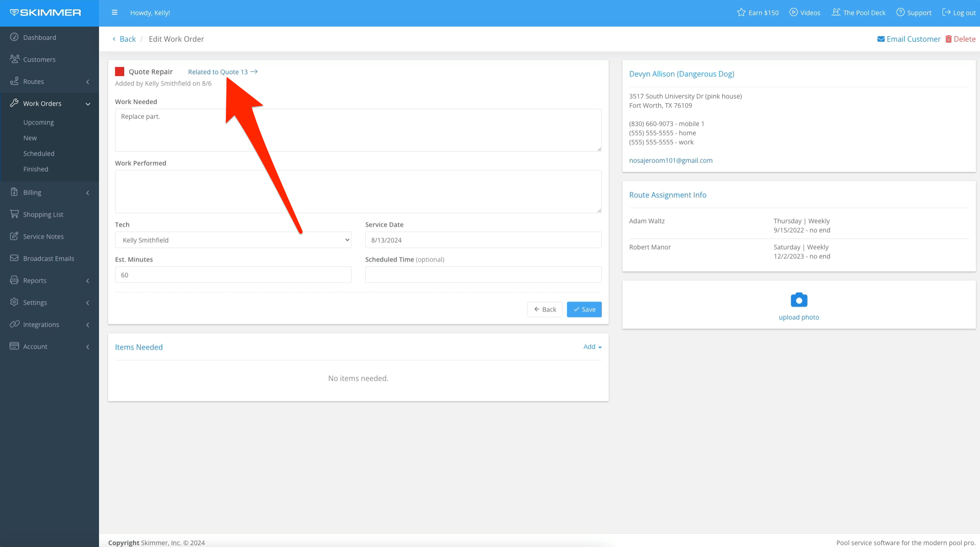
Task: Expand the Routes sidebar menu
Action: [49, 82]
